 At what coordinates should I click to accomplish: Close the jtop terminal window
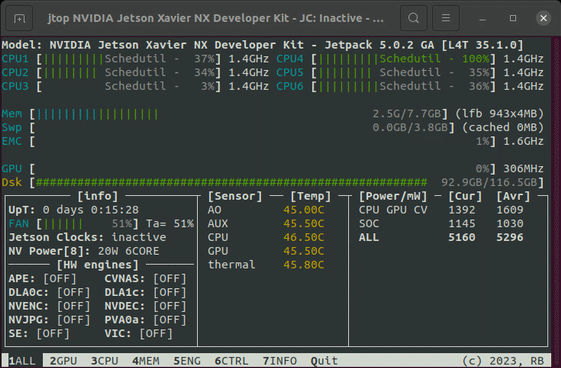[x=543, y=18]
